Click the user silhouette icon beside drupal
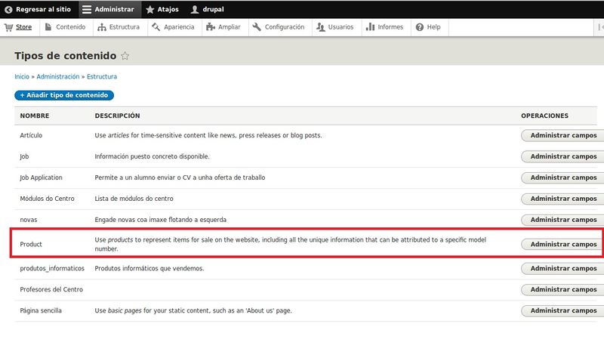The image size is (604, 364). click(x=195, y=9)
